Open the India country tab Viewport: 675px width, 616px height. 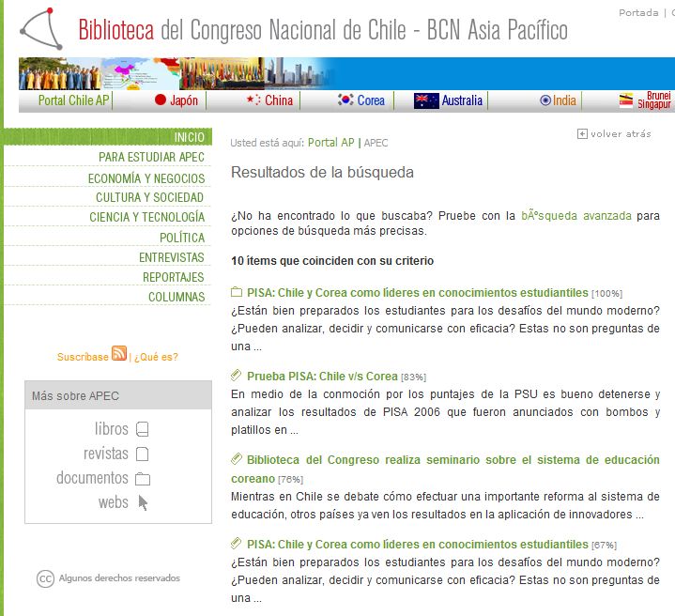click(564, 100)
